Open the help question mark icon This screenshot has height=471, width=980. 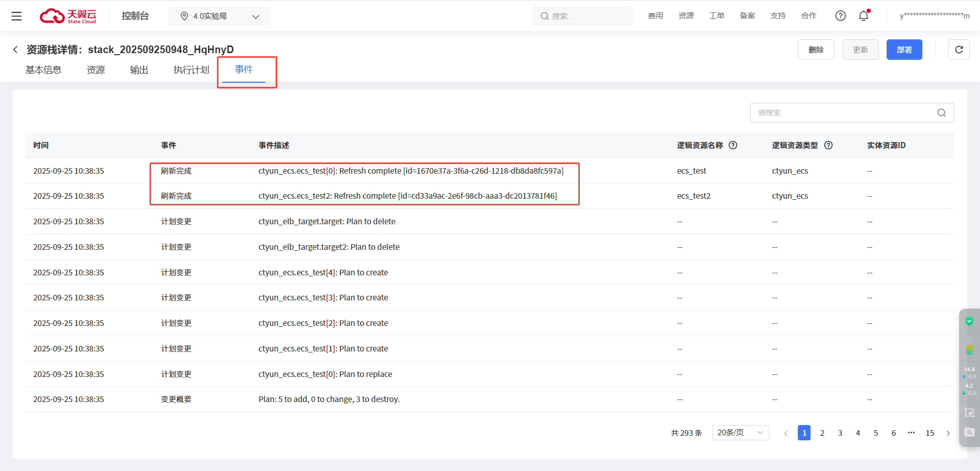840,16
